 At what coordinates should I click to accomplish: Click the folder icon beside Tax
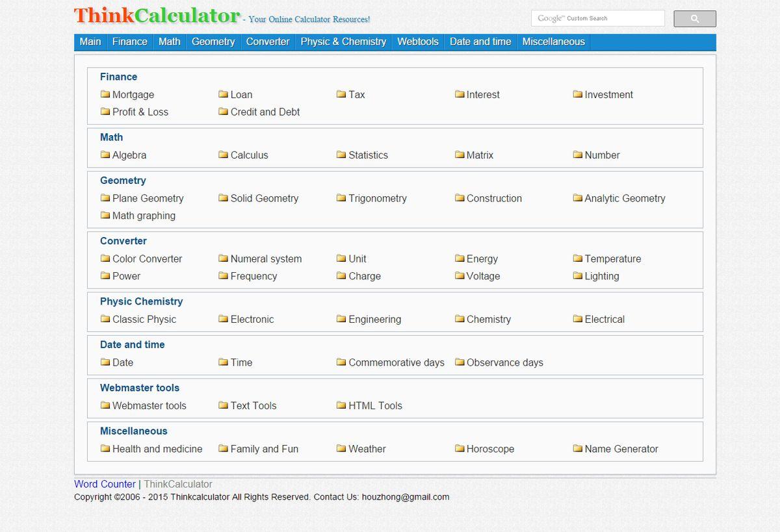(x=341, y=94)
